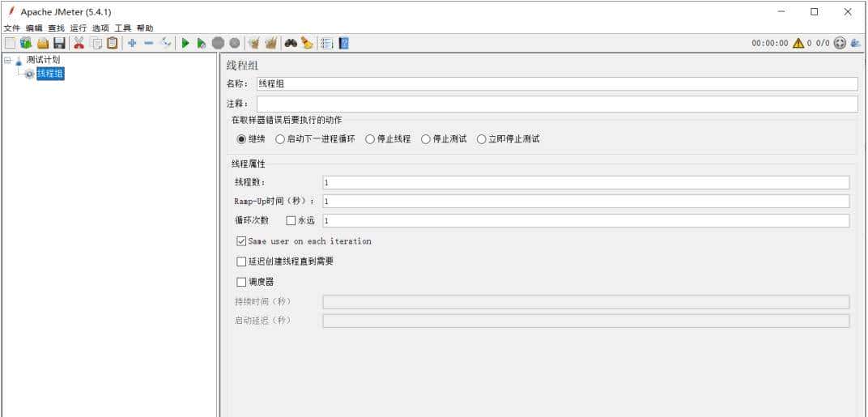Save the test plan with floppy icon
This screenshot has height=417, width=868.
tap(59, 43)
